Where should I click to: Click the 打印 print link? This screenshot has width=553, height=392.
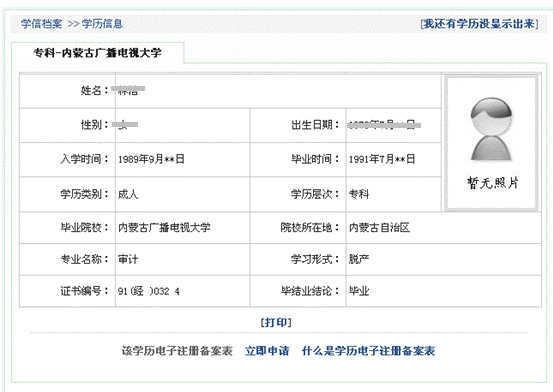click(276, 322)
